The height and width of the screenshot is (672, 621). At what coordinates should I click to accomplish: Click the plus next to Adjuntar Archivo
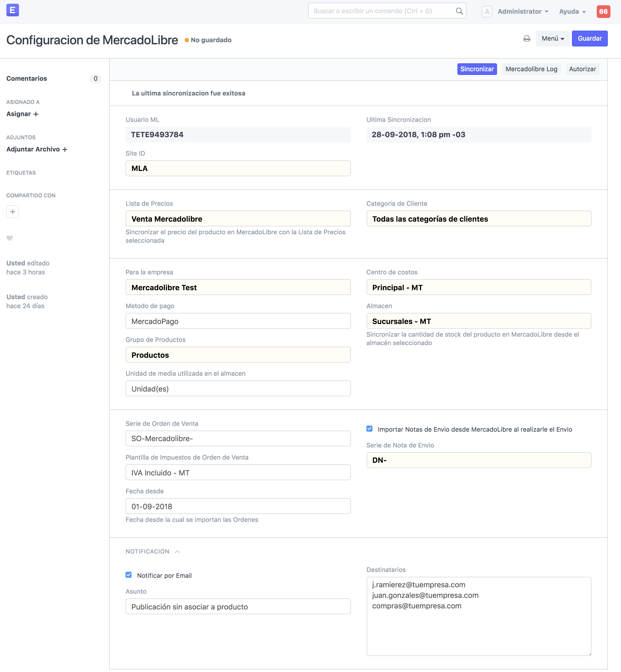(65, 149)
